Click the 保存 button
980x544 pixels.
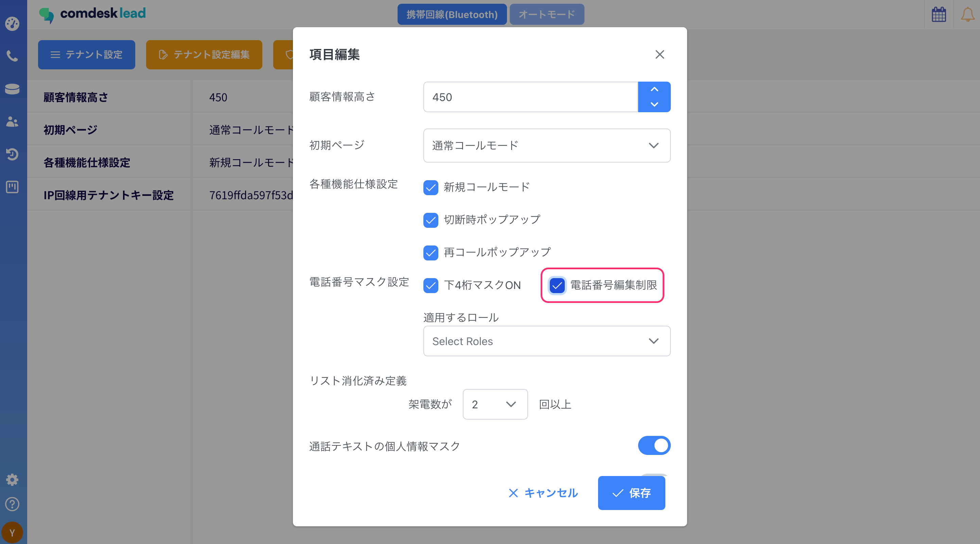(631, 493)
